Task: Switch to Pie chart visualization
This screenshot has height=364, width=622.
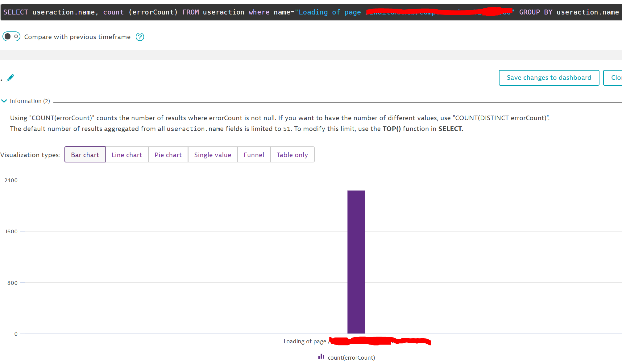Action: click(168, 155)
